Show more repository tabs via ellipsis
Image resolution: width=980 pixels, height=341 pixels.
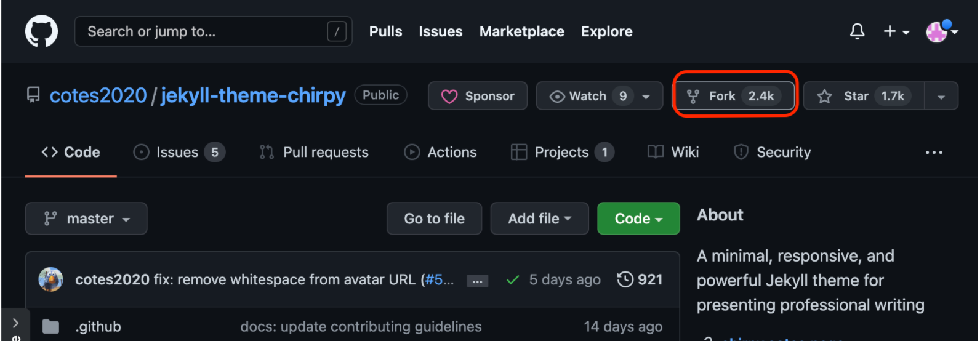(x=934, y=153)
